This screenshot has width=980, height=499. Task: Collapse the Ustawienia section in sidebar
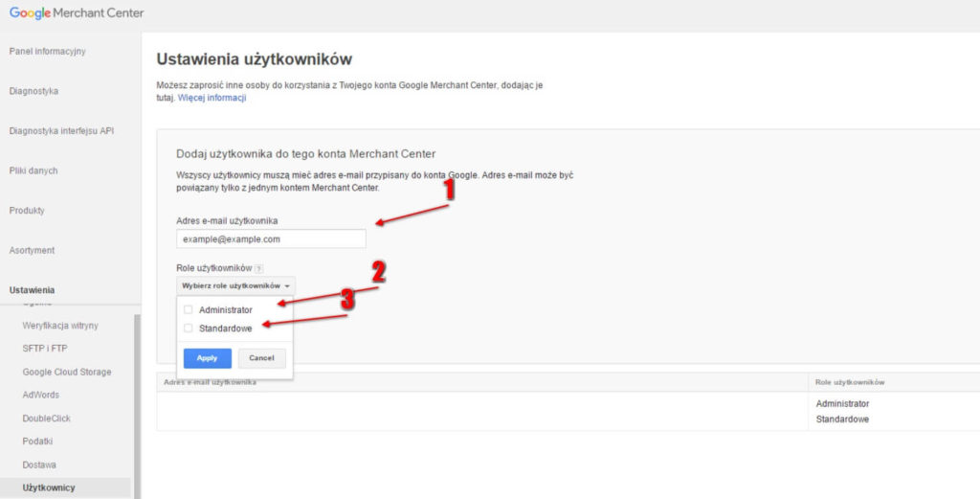coord(32,289)
